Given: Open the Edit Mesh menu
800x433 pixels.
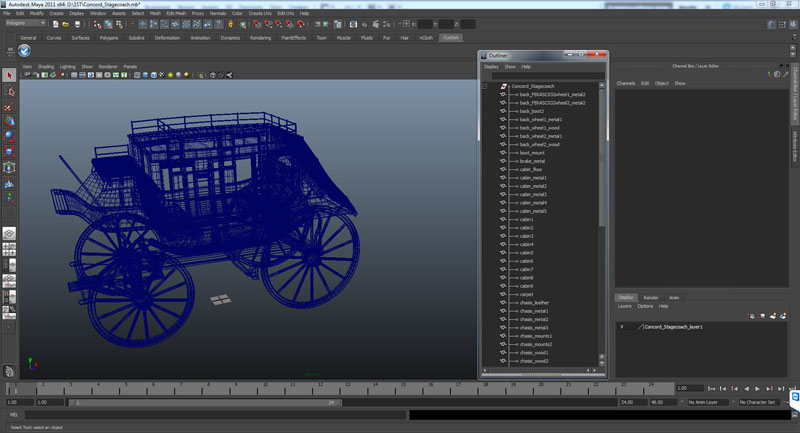Looking at the screenshot, I should click(176, 13).
